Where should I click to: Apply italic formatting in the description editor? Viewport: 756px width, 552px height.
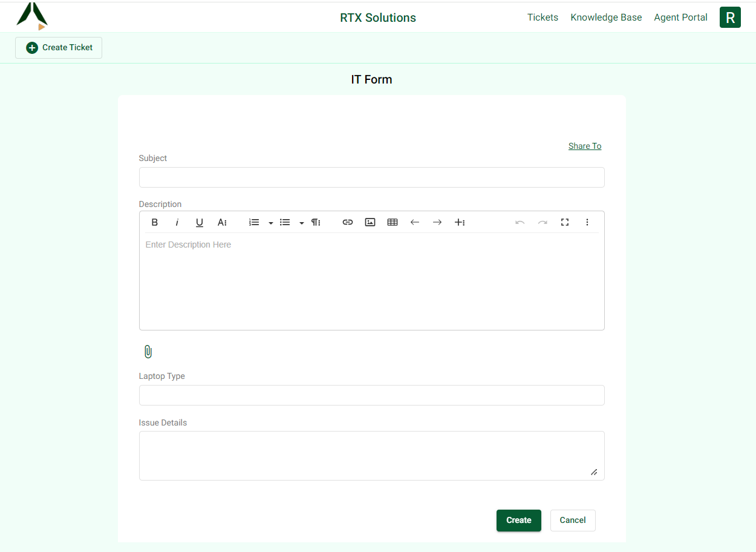pos(177,222)
